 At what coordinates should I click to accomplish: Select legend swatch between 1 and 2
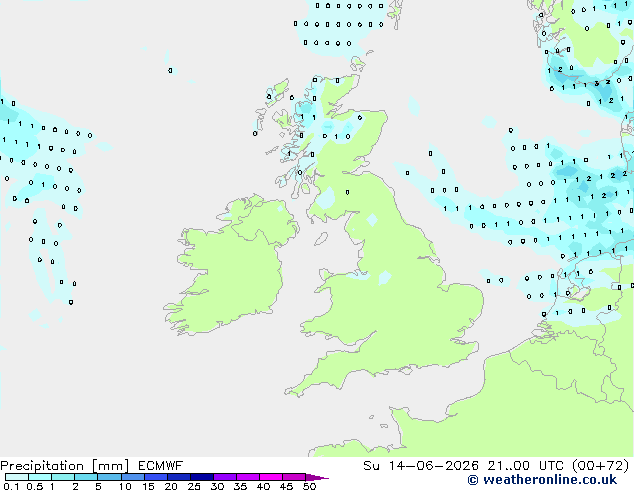pyautogui.click(x=63, y=477)
